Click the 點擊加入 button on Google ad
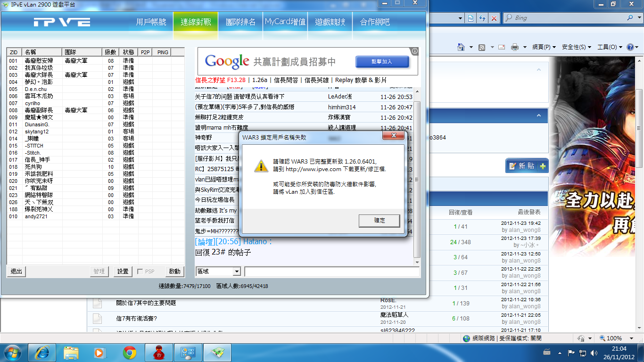 (x=382, y=62)
